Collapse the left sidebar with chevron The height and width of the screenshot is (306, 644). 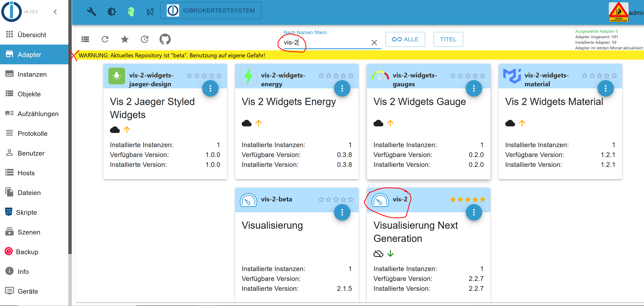55,12
